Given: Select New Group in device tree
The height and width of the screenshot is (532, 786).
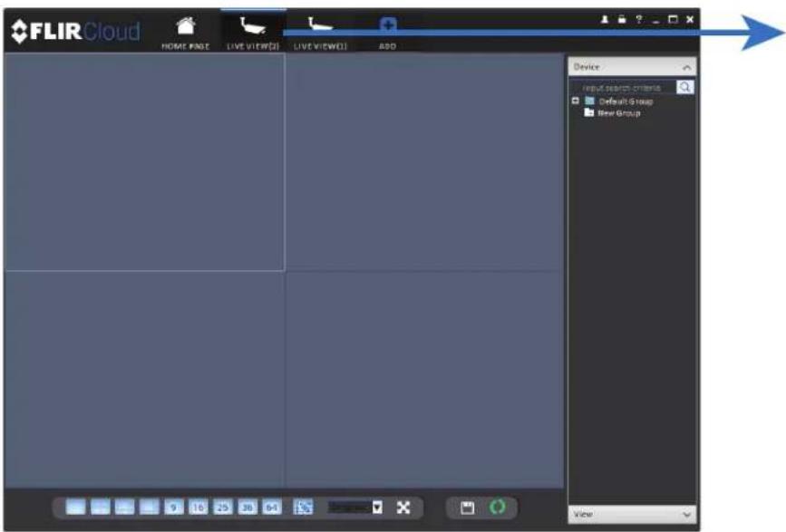Looking at the screenshot, I should [619, 113].
